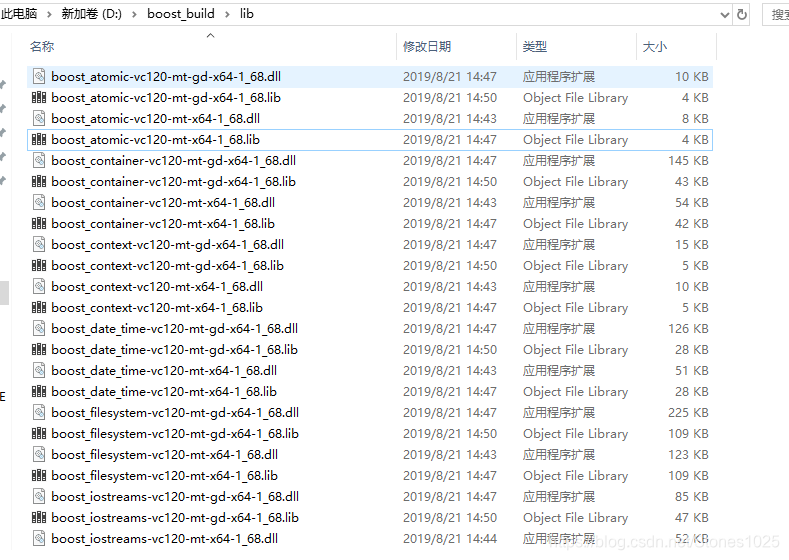The width and height of the screenshot is (789, 560).
Task: Click the boost_filesystem-vc120-mt-x64-1_68.lib library icon
Action: pyautogui.click(x=39, y=475)
